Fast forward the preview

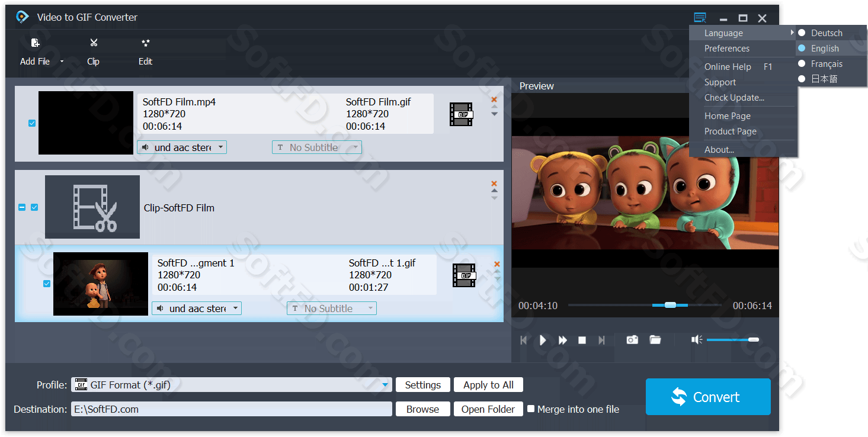pos(563,340)
